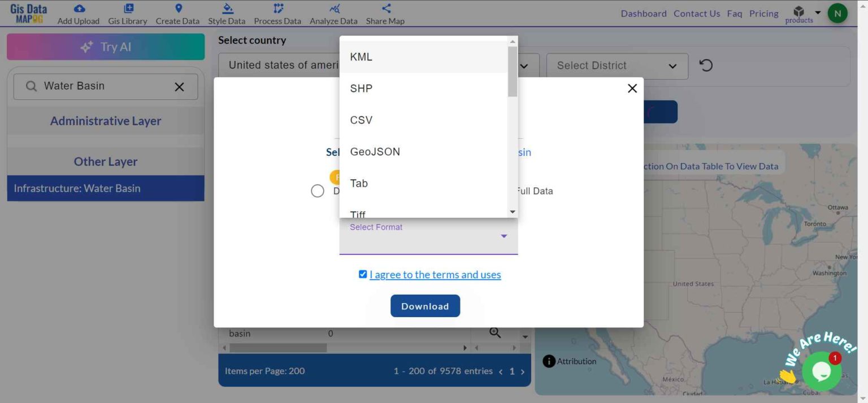
Task: Select the Create Data pin tool
Action: tap(177, 14)
